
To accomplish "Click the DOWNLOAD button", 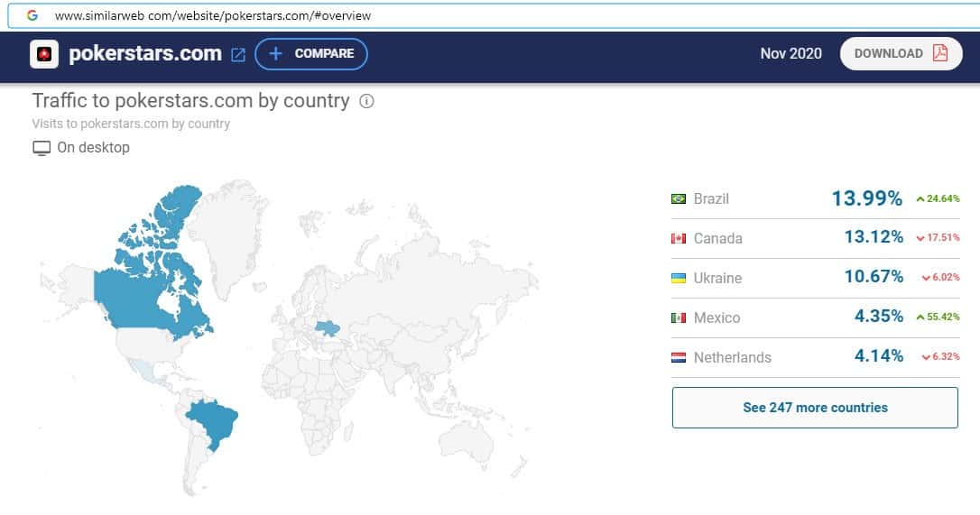I will (901, 54).
